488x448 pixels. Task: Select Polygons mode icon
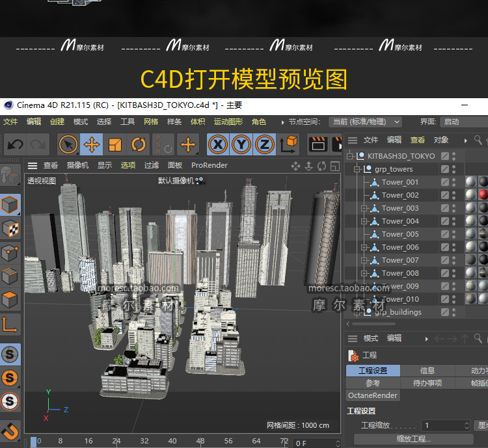tap(10, 300)
